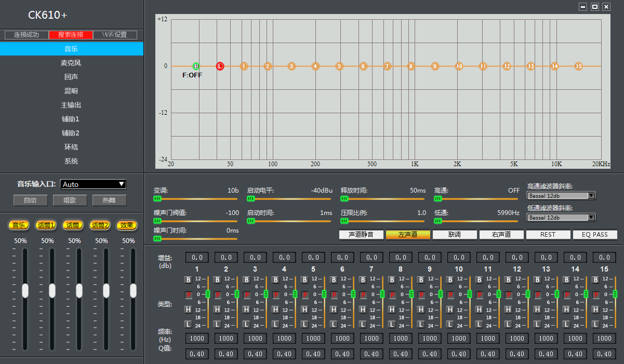Open Wifi设置 settings

115,35
